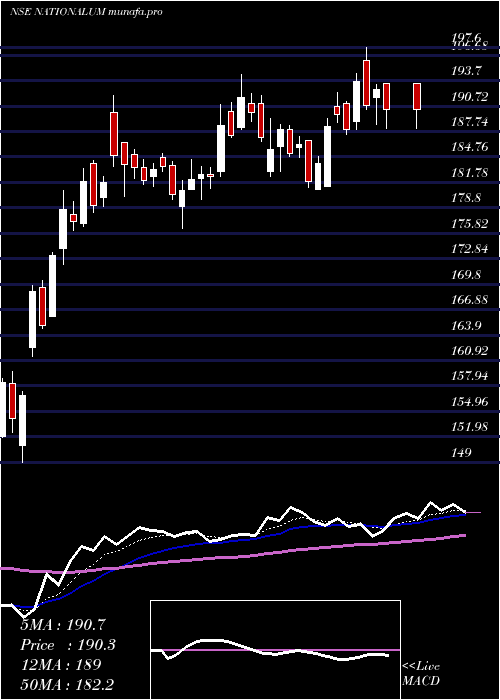Click the Price : 190.3 reading
This screenshot has height=700, width=500.
click(68, 645)
